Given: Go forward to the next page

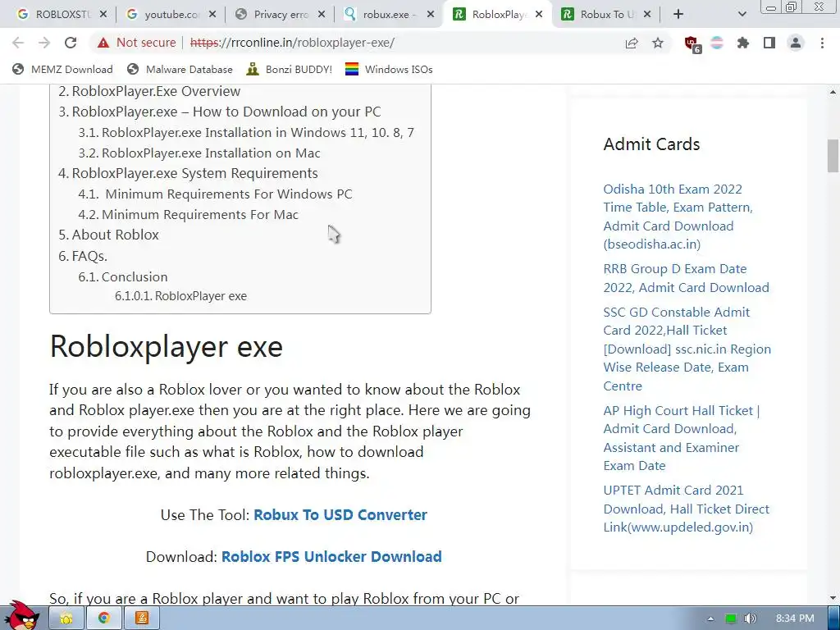Looking at the screenshot, I should pyautogui.click(x=44, y=43).
